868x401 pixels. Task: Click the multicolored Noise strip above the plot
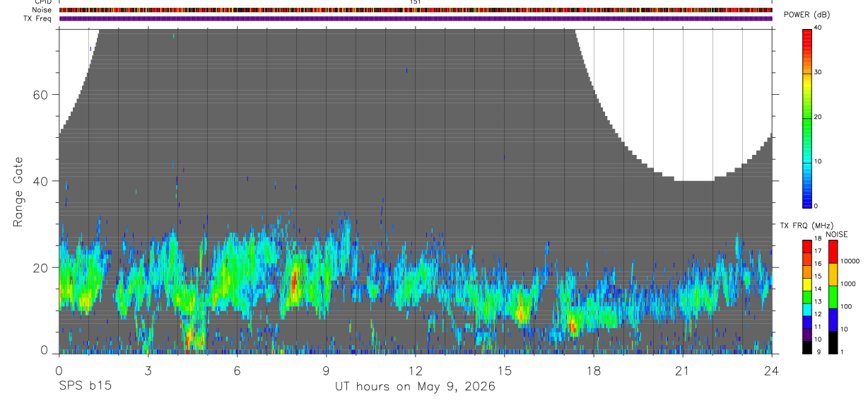click(x=416, y=10)
